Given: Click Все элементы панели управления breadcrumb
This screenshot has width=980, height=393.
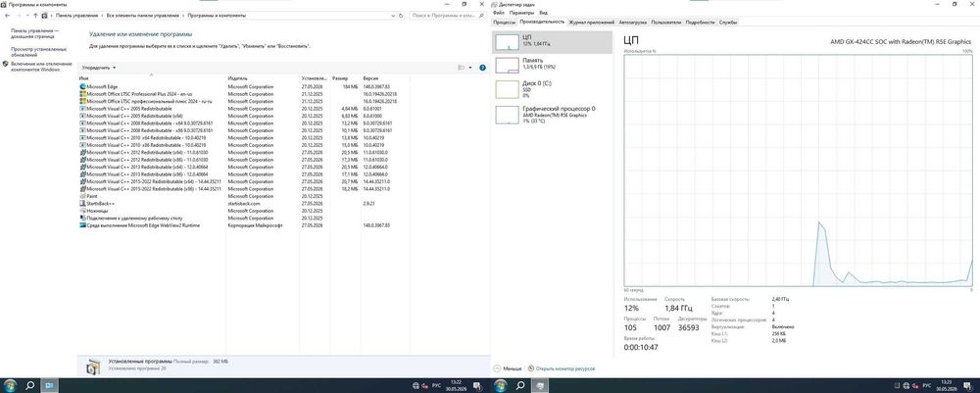Looking at the screenshot, I should 141,15.
